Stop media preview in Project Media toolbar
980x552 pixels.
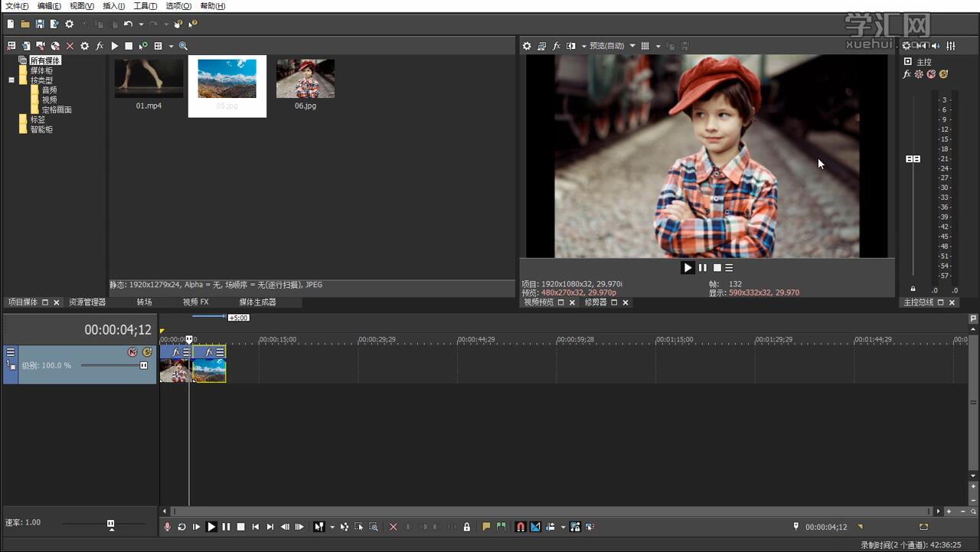[129, 46]
